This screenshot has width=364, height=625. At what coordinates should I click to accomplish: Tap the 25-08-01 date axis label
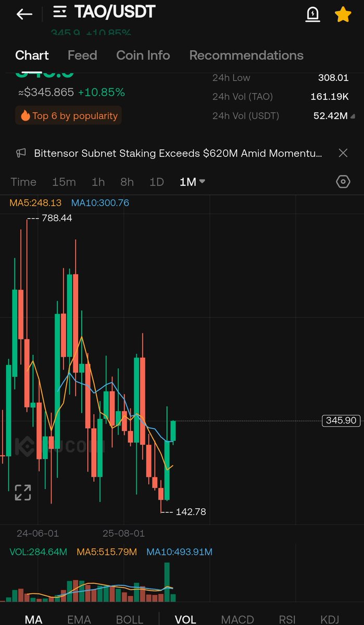[123, 533]
